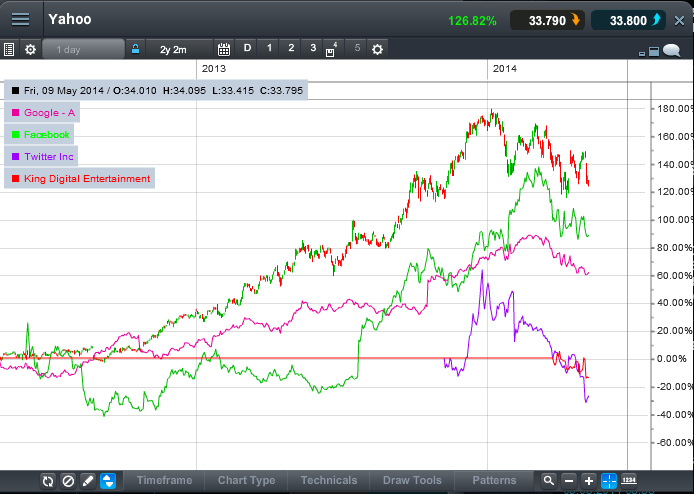694x494 pixels.
Task: Open the Timeframe menu
Action: click(164, 480)
